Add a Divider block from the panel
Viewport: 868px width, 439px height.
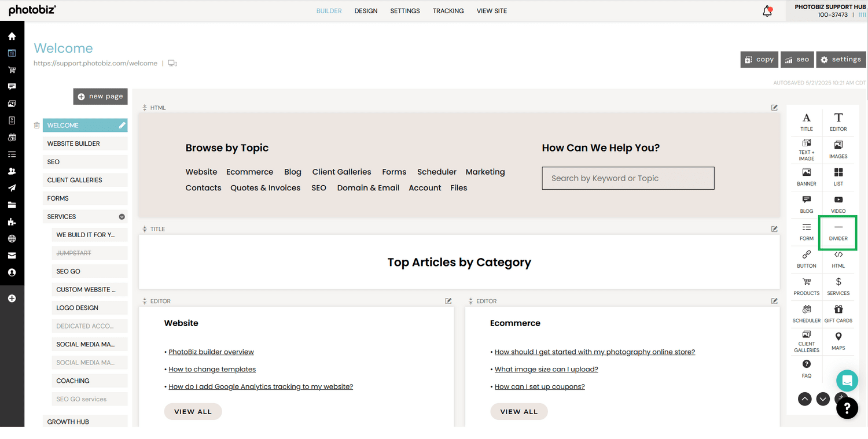(x=838, y=233)
